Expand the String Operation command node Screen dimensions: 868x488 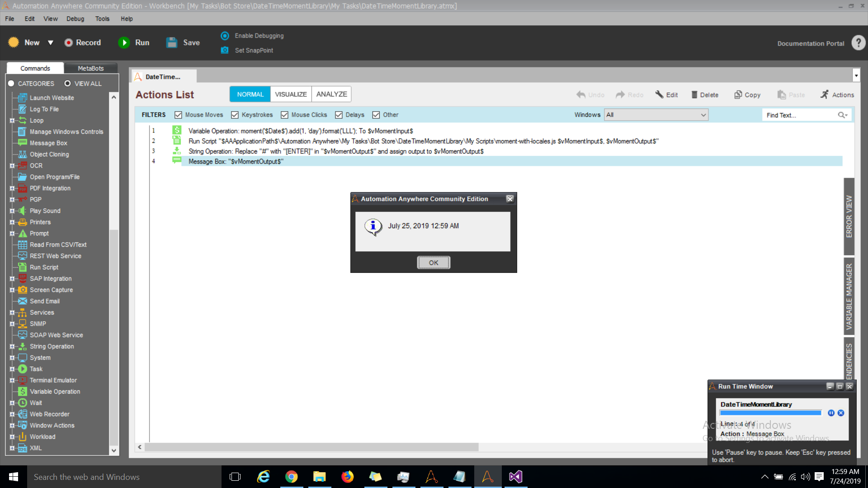[12, 347]
